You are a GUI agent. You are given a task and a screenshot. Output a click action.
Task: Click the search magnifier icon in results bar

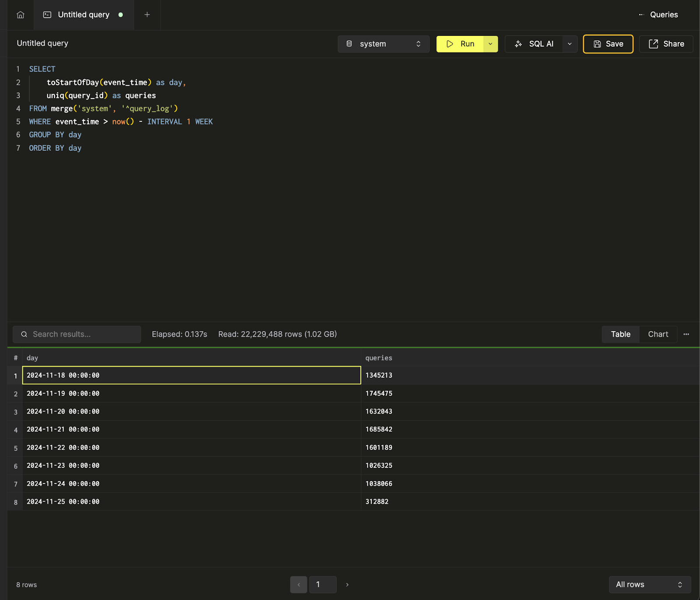[x=24, y=334]
